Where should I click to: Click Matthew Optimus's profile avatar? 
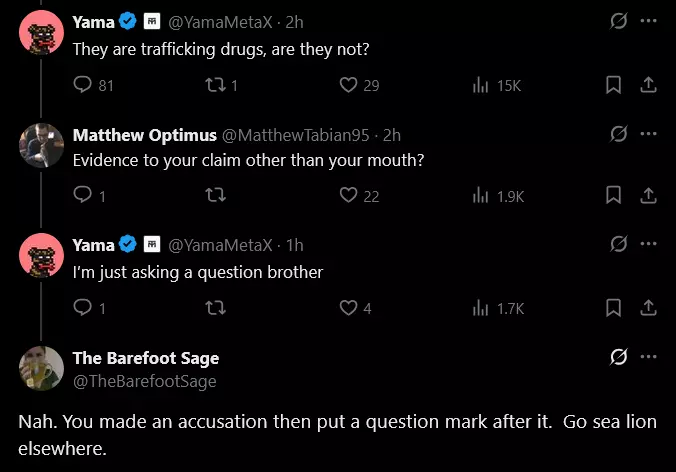(41, 145)
